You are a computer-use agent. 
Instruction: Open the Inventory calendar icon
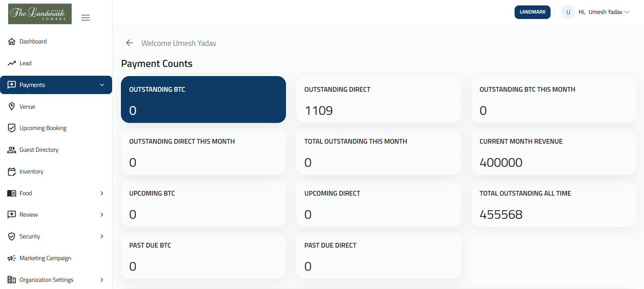pyautogui.click(x=12, y=171)
